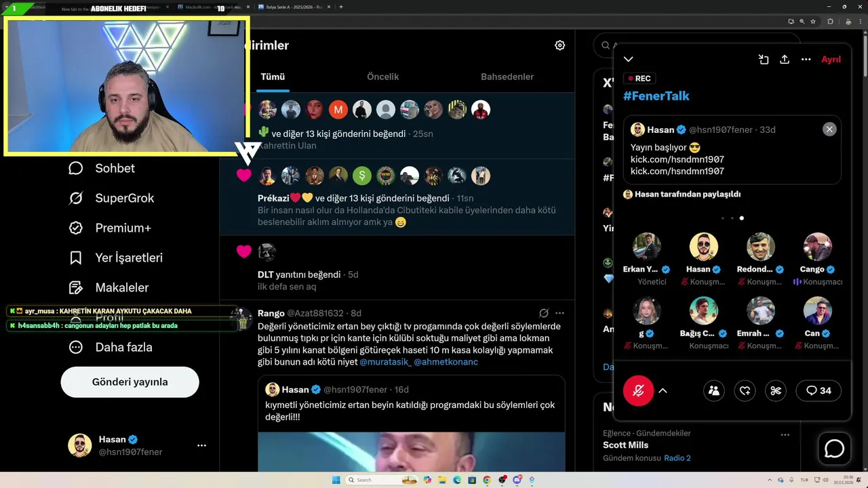The height and width of the screenshot is (488, 868).
Task: Open a new browser tab
Action: point(341,7)
